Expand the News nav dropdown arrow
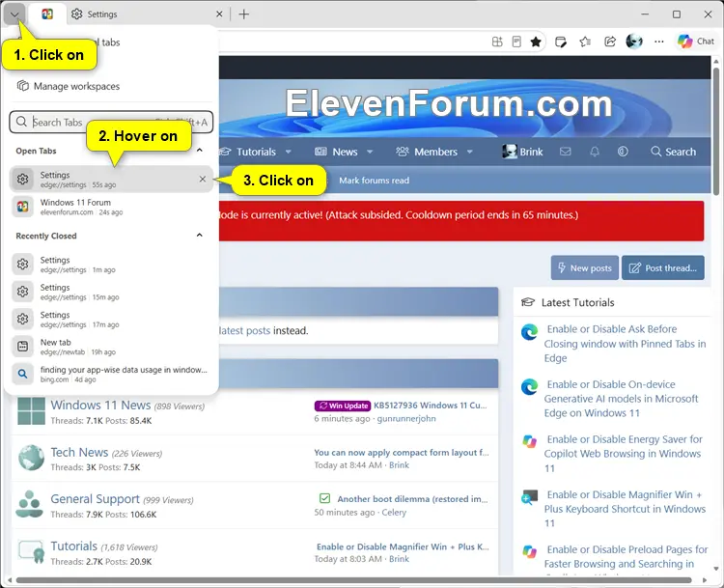 [x=370, y=152]
